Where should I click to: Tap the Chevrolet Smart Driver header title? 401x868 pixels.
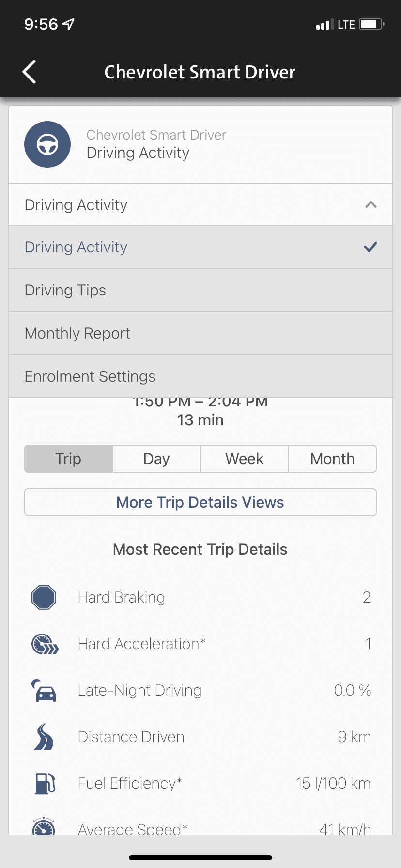click(x=200, y=72)
